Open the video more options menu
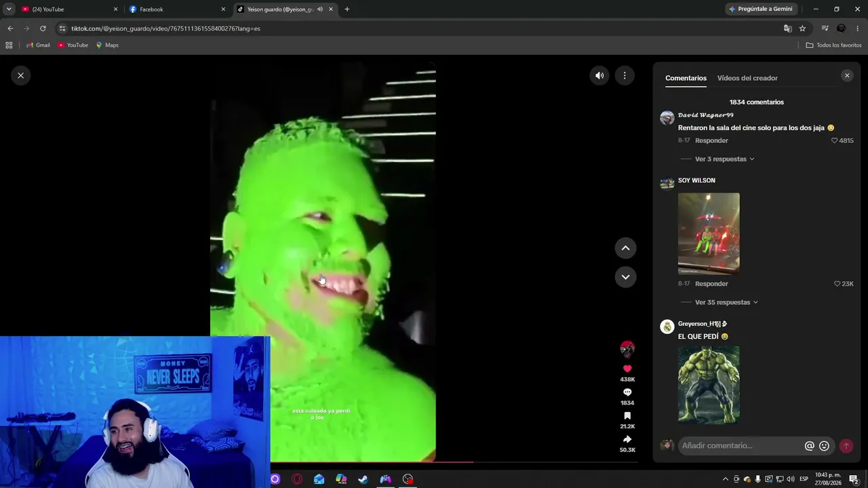868x488 pixels. pos(625,76)
